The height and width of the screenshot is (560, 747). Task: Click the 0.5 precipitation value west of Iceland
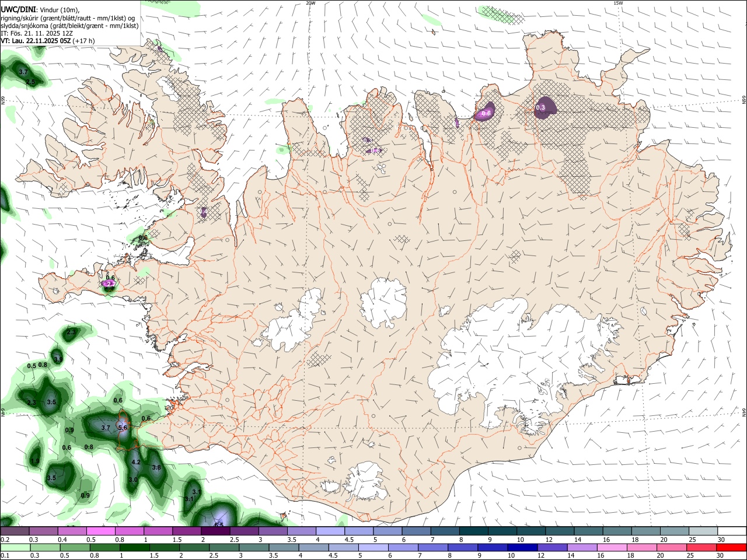32,366
